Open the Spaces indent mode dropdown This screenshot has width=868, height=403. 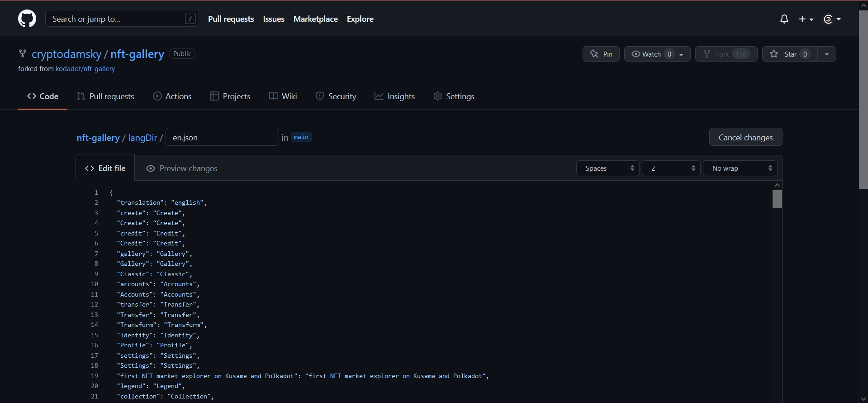tap(607, 168)
